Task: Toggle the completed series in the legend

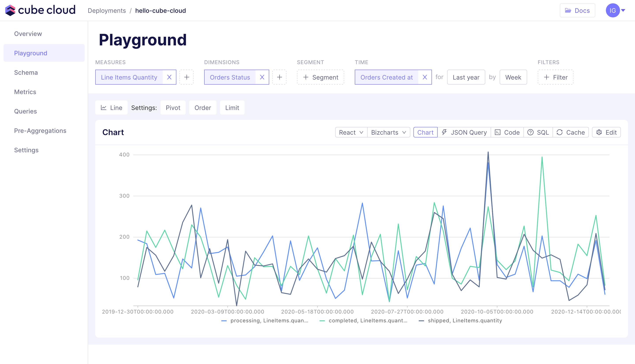Action: coord(363,321)
